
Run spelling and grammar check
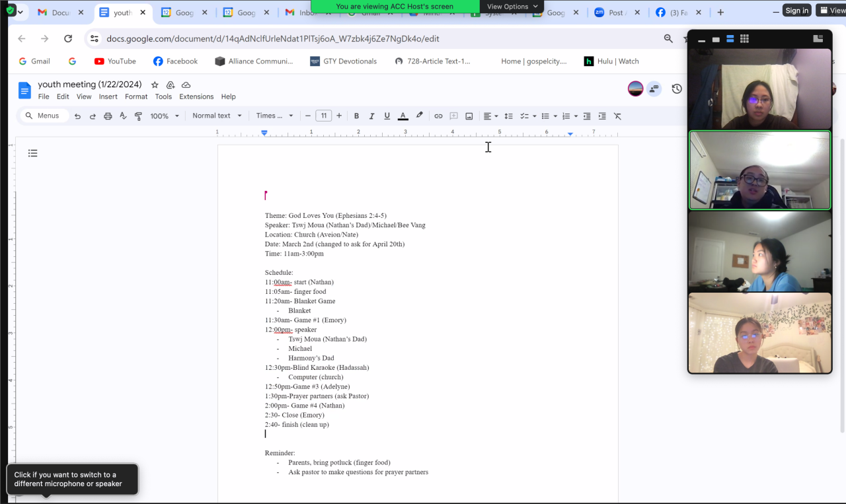[123, 116]
